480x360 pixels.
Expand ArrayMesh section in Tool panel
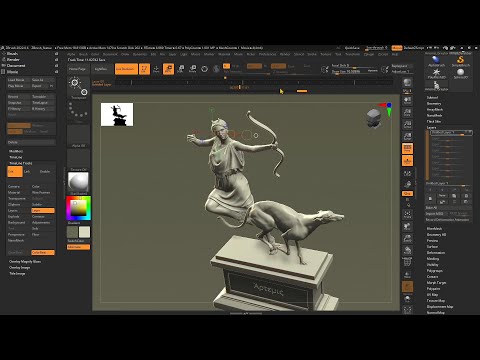point(435,110)
